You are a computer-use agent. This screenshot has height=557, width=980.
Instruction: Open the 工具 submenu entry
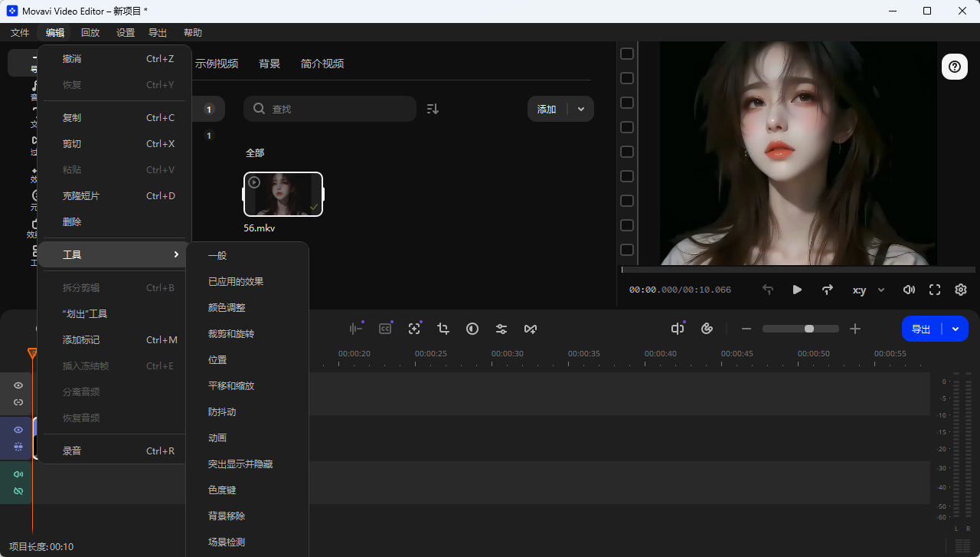(112, 254)
